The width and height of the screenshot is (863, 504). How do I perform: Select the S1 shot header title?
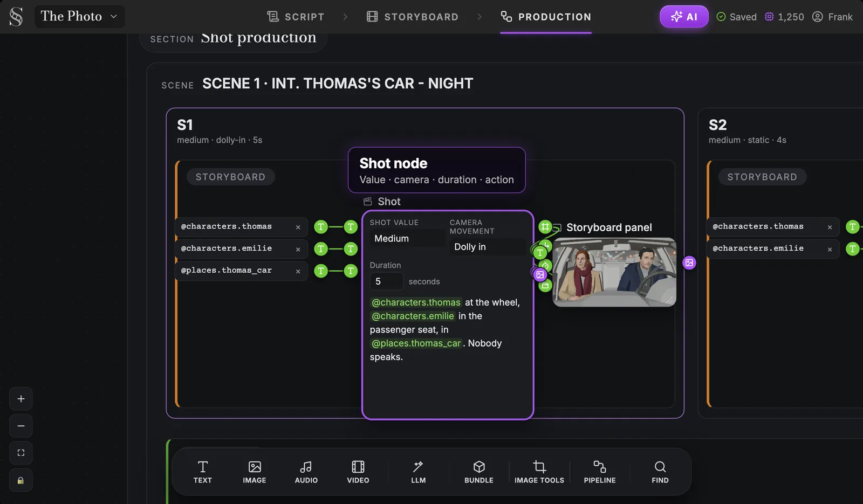coord(185,125)
